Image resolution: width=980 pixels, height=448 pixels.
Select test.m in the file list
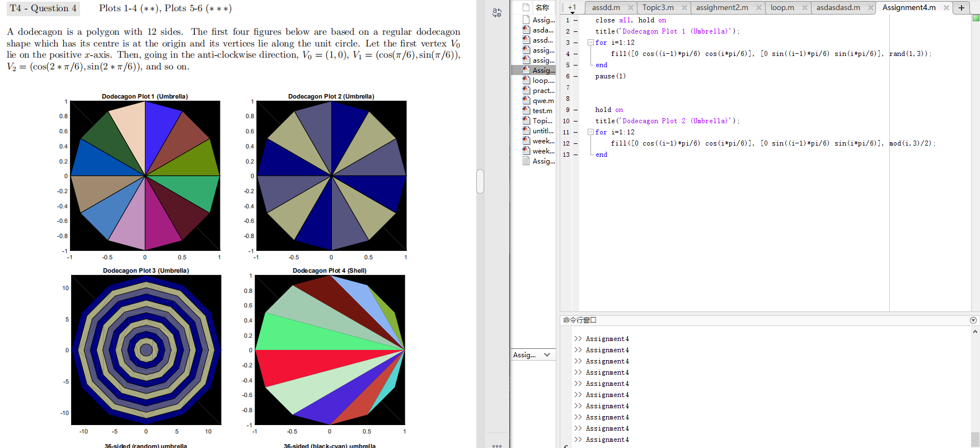pyautogui.click(x=542, y=111)
